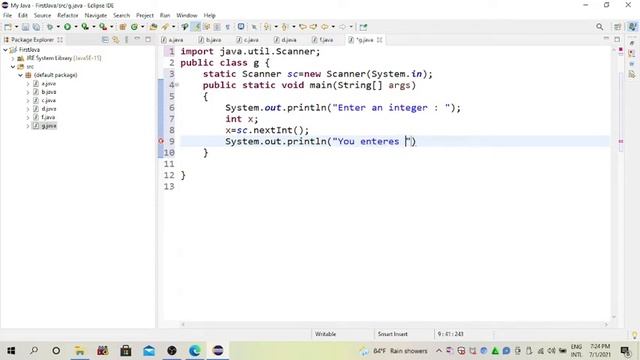
Task: Click the overview ruler error marker
Action: tap(621, 141)
